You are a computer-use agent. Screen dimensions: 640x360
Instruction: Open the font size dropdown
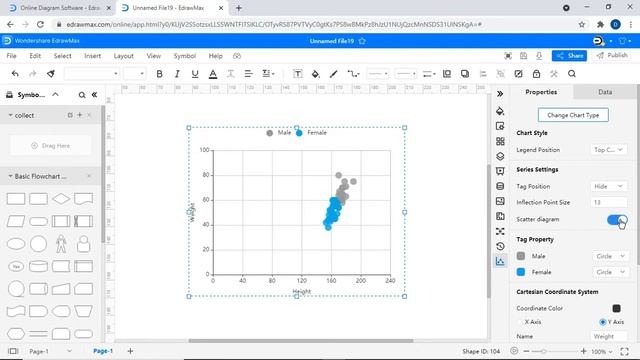(134, 74)
